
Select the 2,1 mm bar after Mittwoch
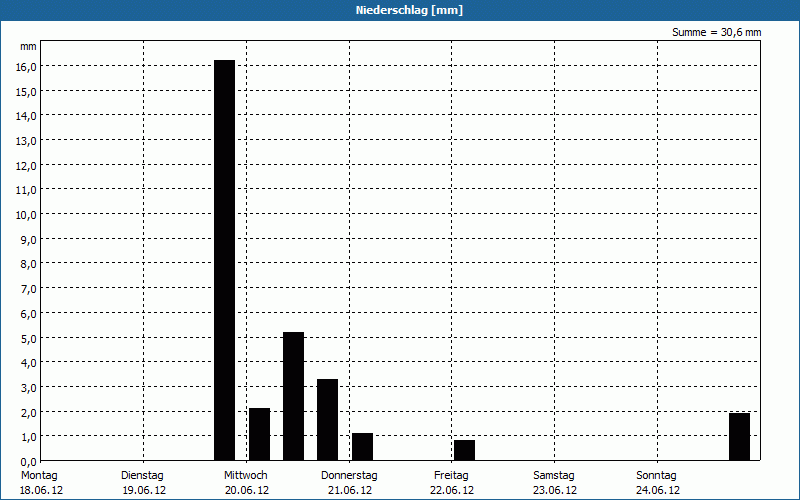259,434
